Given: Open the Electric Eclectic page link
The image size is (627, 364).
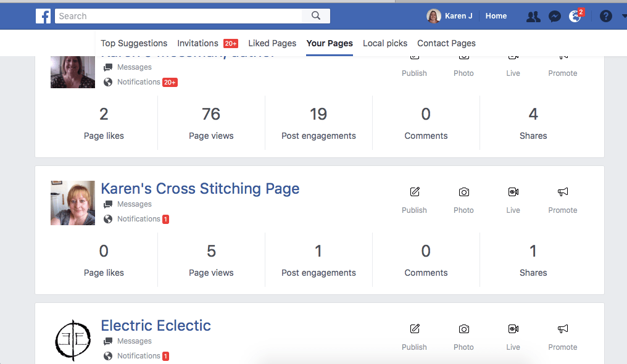Looking at the screenshot, I should 156,326.
